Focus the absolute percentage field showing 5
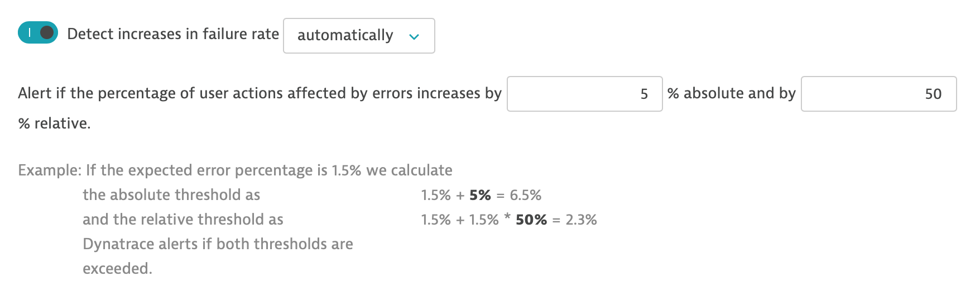Viewport: 980px width, 295px height. (584, 94)
